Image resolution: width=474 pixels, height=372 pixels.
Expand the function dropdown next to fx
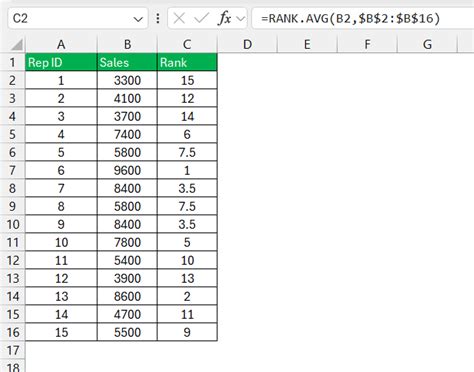(x=240, y=19)
